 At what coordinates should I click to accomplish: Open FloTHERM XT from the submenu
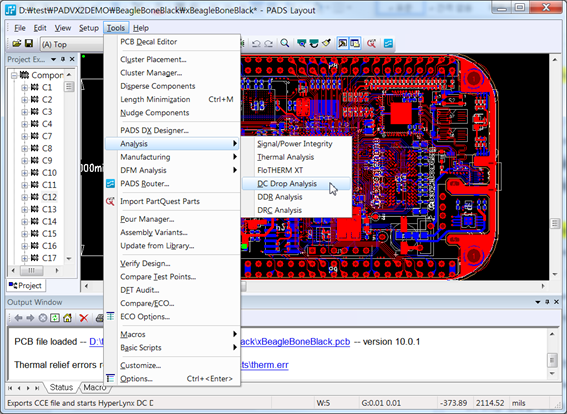[296, 170]
